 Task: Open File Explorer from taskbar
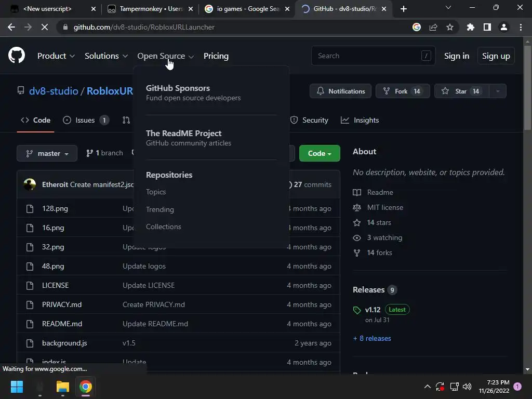[63, 387]
